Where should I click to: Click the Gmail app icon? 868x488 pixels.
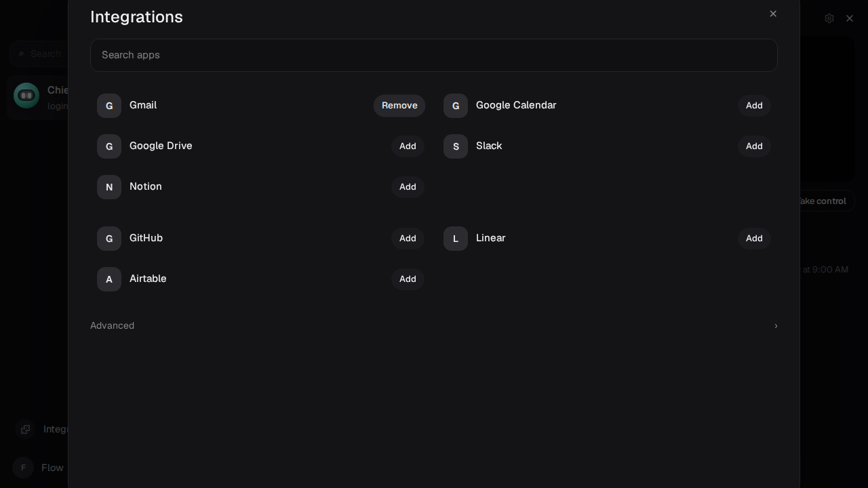click(109, 106)
